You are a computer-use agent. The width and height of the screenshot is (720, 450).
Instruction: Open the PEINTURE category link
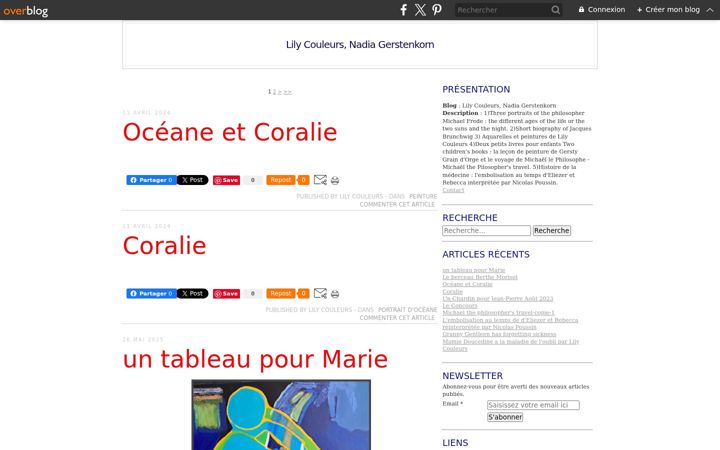pyautogui.click(x=423, y=197)
